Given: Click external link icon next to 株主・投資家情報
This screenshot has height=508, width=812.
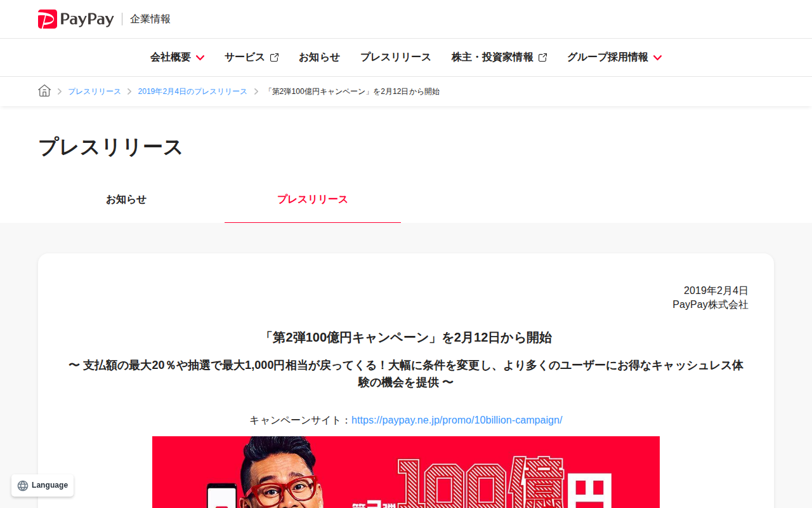Looking at the screenshot, I should (x=542, y=58).
